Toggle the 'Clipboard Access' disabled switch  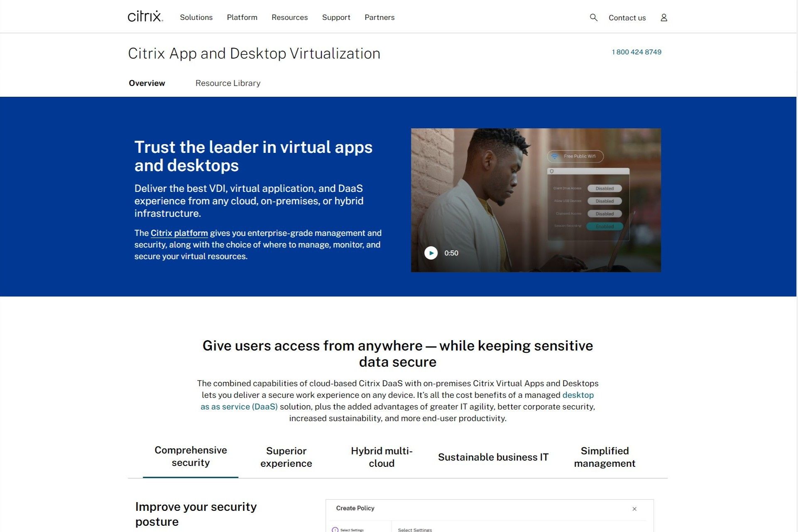(604, 213)
